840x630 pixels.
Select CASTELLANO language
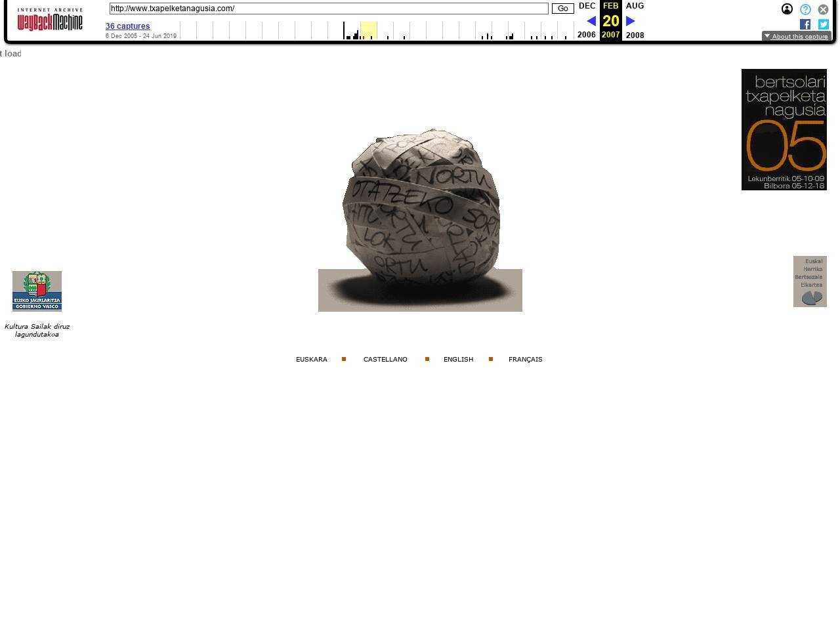click(385, 360)
